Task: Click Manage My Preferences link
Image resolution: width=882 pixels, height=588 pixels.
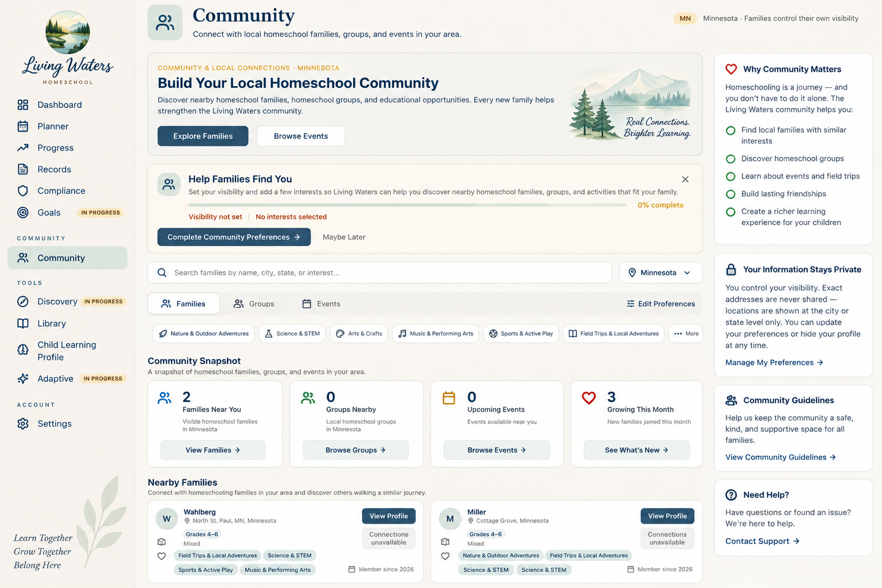Action: click(774, 362)
